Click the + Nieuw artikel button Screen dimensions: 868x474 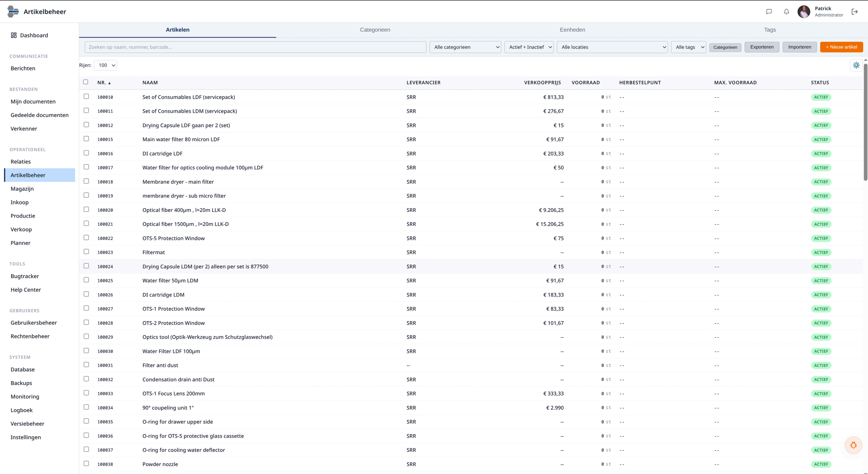coord(841,47)
